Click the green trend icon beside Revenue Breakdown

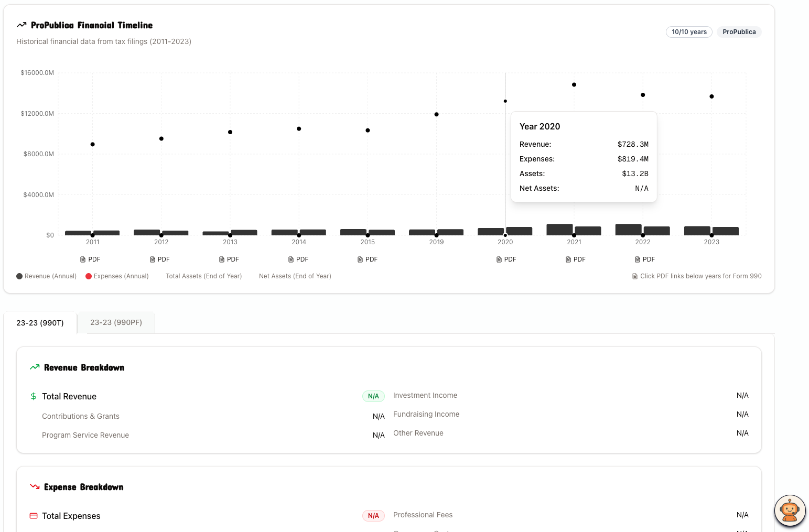[x=35, y=367]
